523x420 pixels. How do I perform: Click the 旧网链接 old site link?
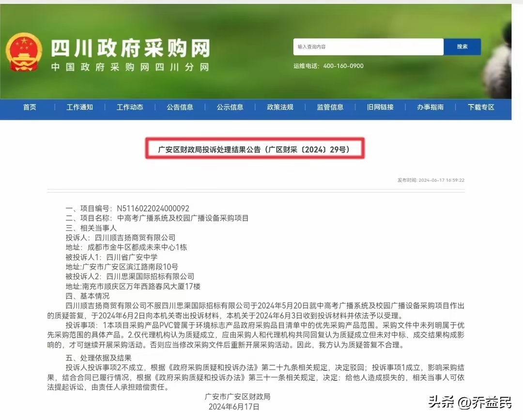381,107
